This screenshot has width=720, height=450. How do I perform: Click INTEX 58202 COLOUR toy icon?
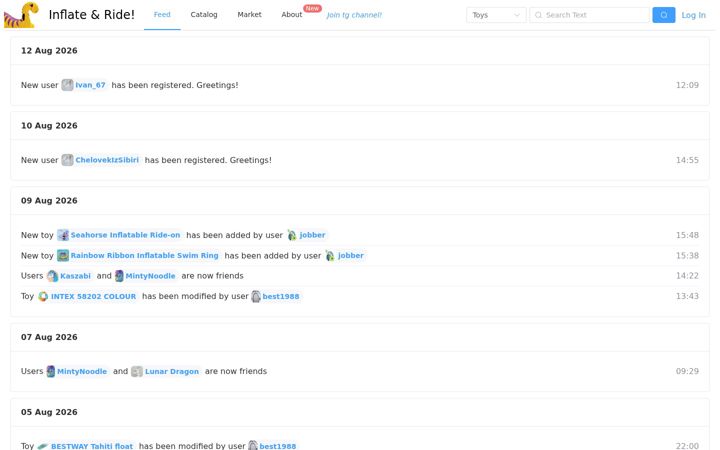(43, 296)
